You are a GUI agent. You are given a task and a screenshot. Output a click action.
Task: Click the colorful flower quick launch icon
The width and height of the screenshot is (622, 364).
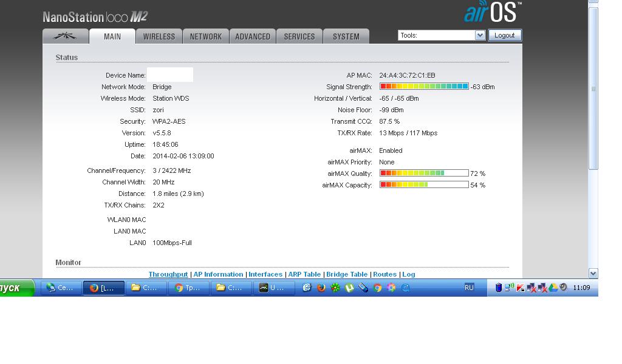pos(391,288)
